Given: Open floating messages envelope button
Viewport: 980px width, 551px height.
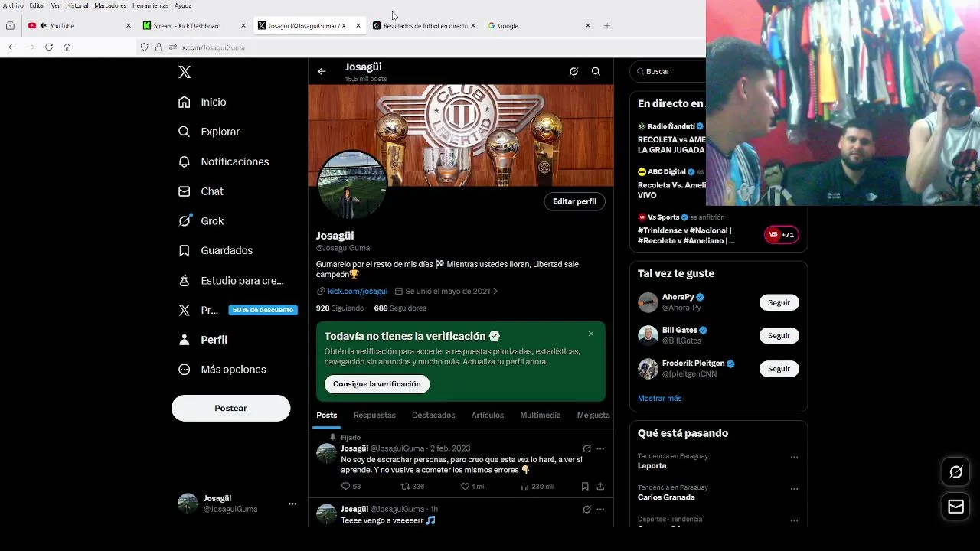Looking at the screenshot, I should coord(956,507).
